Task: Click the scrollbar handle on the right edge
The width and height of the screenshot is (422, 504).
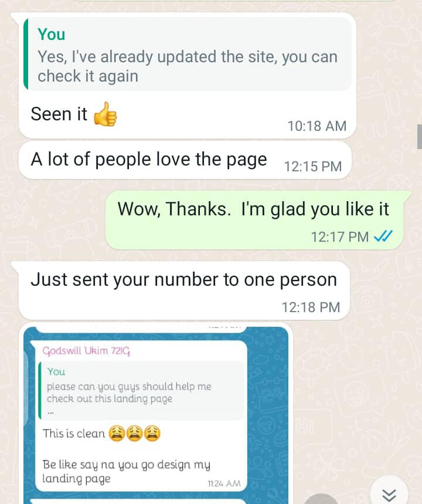Action: 419,136
